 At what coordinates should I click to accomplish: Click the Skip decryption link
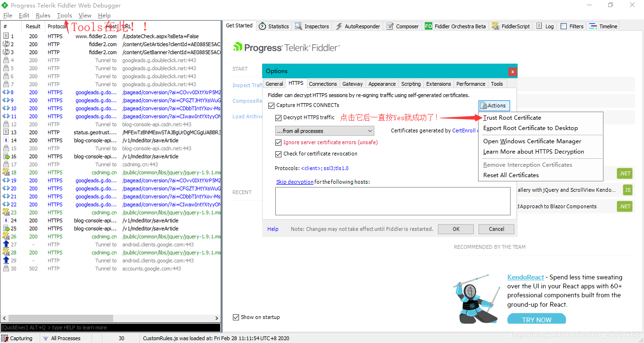tap(295, 182)
